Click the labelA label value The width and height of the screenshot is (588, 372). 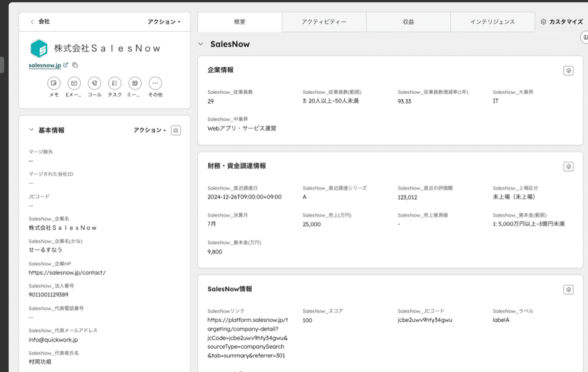(501, 320)
